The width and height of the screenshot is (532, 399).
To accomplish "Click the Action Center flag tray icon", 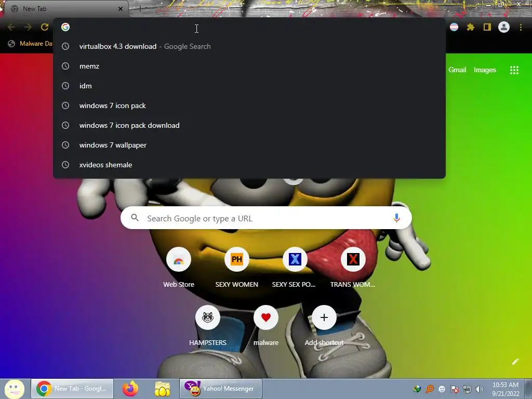I will (455, 389).
